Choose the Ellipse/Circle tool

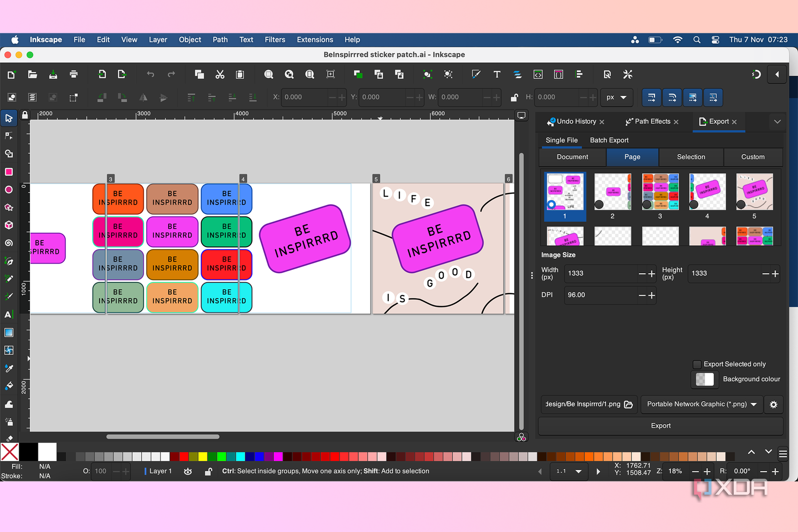(9, 190)
